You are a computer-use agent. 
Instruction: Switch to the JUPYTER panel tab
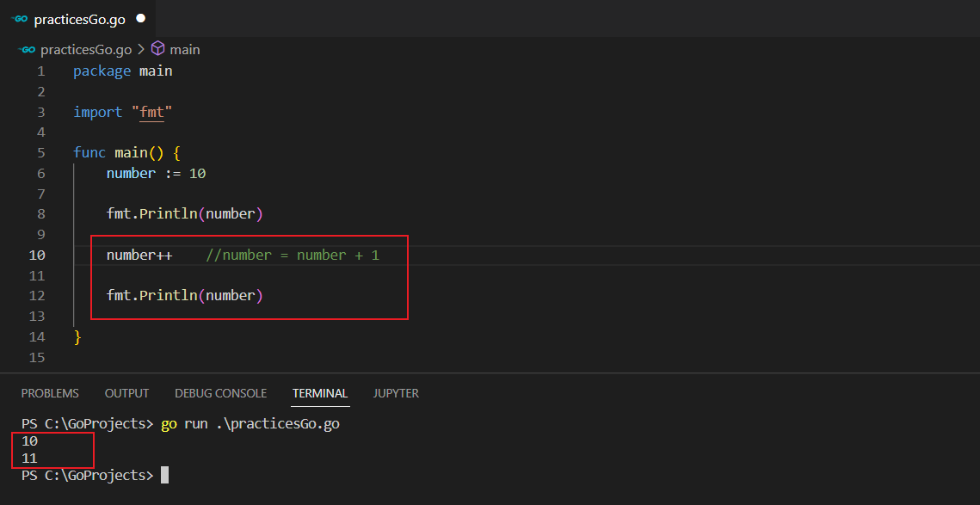coord(396,393)
